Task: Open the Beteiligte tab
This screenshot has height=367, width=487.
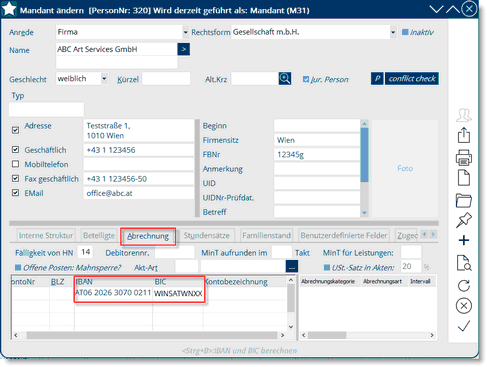Action: (99, 236)
